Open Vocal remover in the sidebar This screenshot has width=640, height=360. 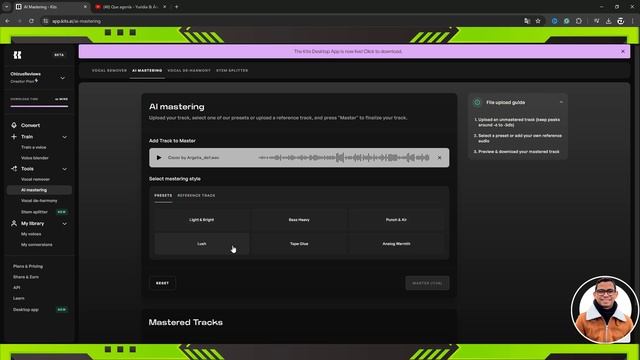(x=35, y=179)
